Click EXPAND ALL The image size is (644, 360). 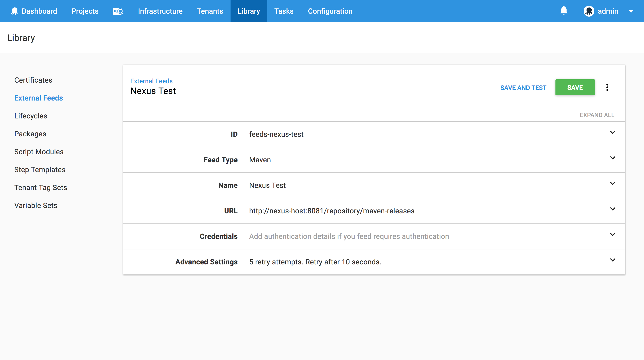[x=597, y=115]
